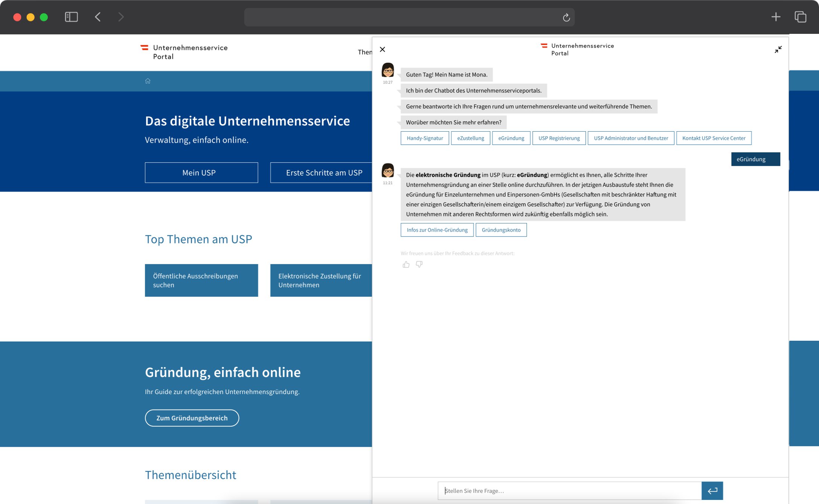Click the 10:27 message timestamp
This screenshot has height=504, width=819.
(388, 82)
